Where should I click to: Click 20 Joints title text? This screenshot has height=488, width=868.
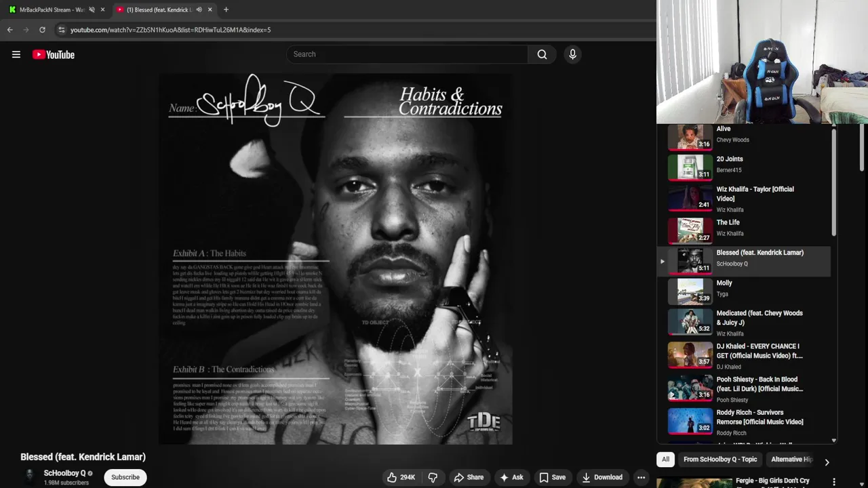tap(730, 159)
